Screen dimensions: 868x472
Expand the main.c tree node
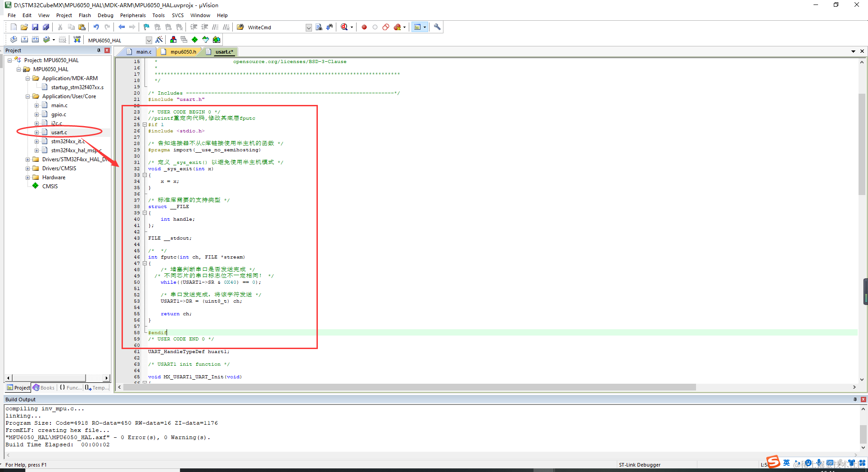36,105
